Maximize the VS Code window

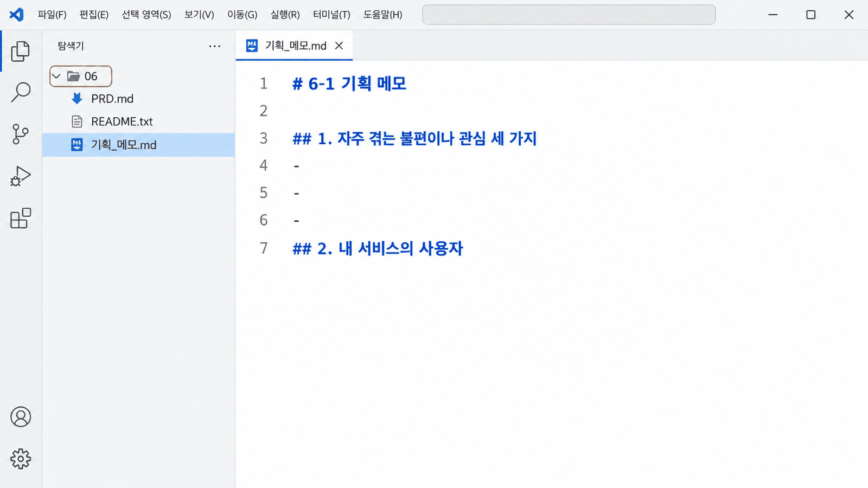[811, 15]
